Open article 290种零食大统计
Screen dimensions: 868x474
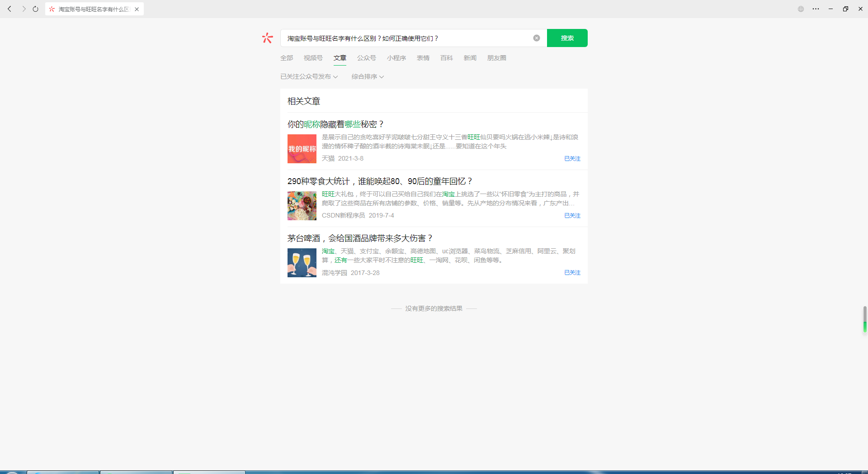pyautogui.click(x=380, y=181)
